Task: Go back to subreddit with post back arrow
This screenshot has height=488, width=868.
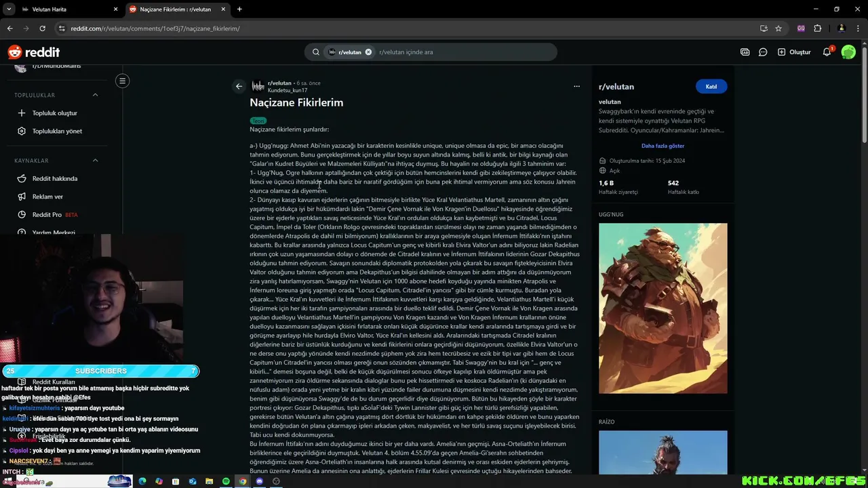Action: pyautogui.click(x=239, y=86)
